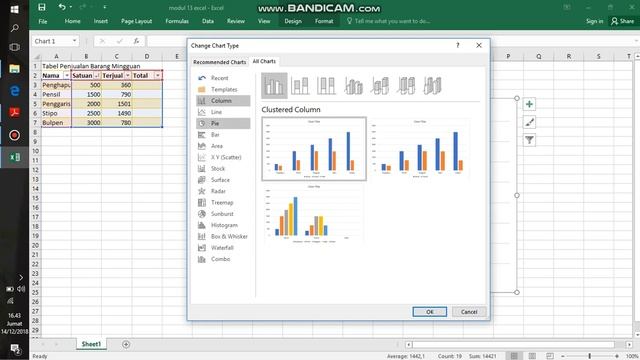The height and width of the screenshot is (360, 640).
Task: Click the Chart Elements plus icon
Action: [x=529, y=104]
